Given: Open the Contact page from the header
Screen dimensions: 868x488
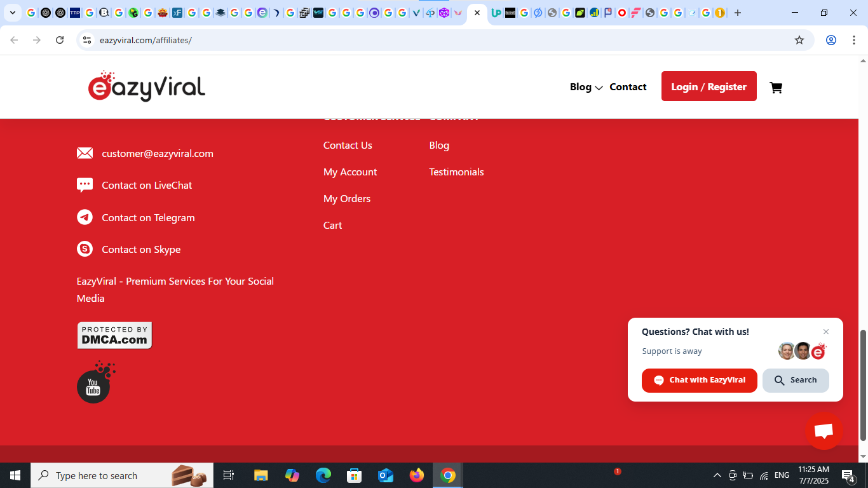Looking at the screenshot, I should click(x=628, y=87).
